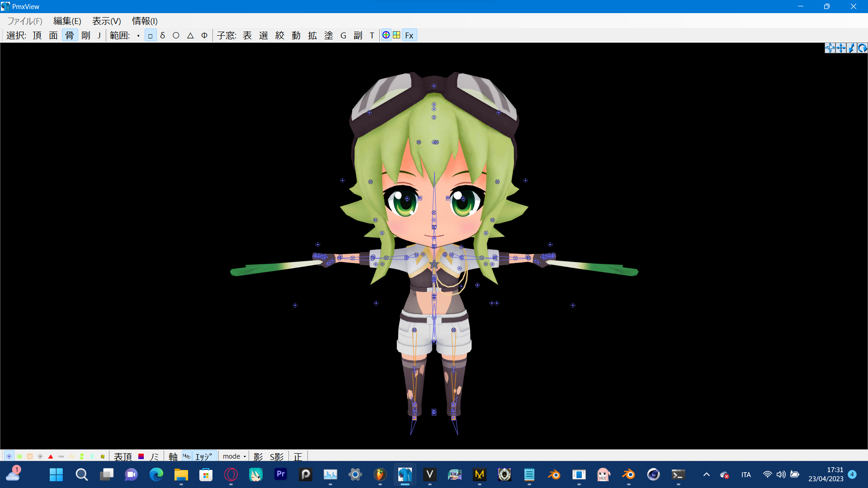
Task: Click the エッジ edge button
Action: [204, 456]
